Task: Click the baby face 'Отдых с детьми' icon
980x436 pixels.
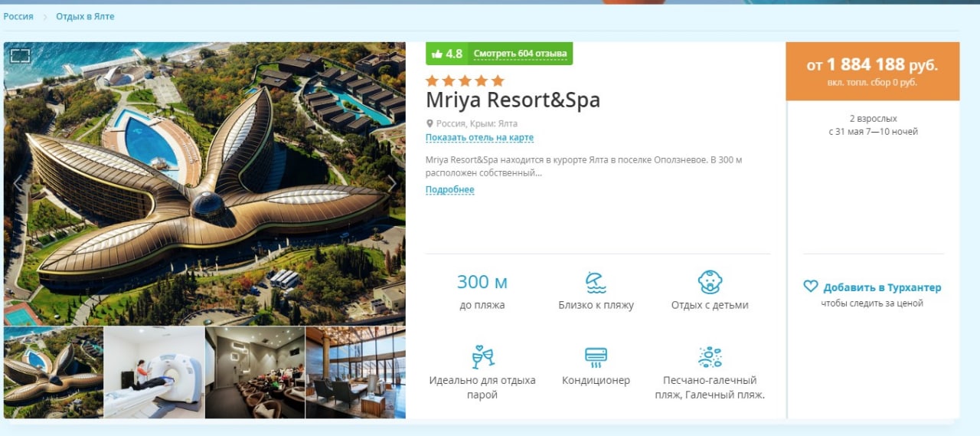Action: click(x=710, y=281)
